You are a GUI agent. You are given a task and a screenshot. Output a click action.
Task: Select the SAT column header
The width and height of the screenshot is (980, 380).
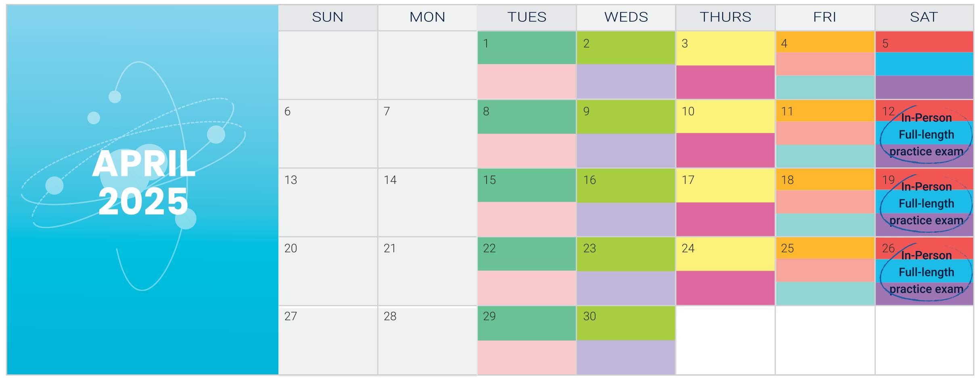(x=924, y=17)
